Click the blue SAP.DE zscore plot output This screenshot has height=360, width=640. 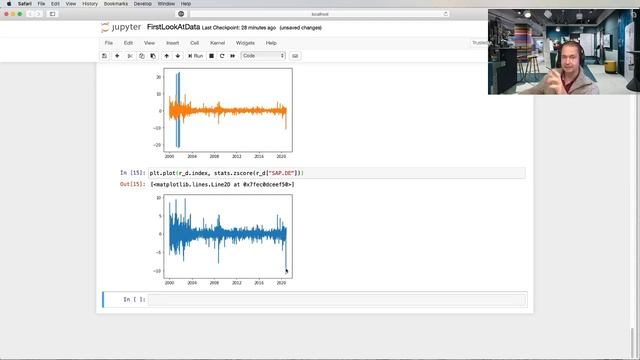[x=223, y=240]
